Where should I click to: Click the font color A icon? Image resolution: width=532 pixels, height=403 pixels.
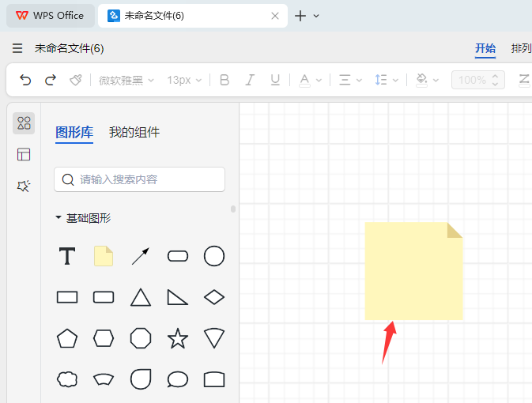pos(304,81)
